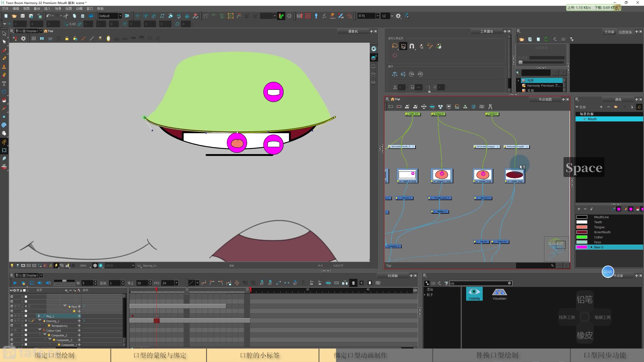Viewport: 644px width, 362px height.
Task: Select the Tongue colour swatch
Action: tap(582, 227)
